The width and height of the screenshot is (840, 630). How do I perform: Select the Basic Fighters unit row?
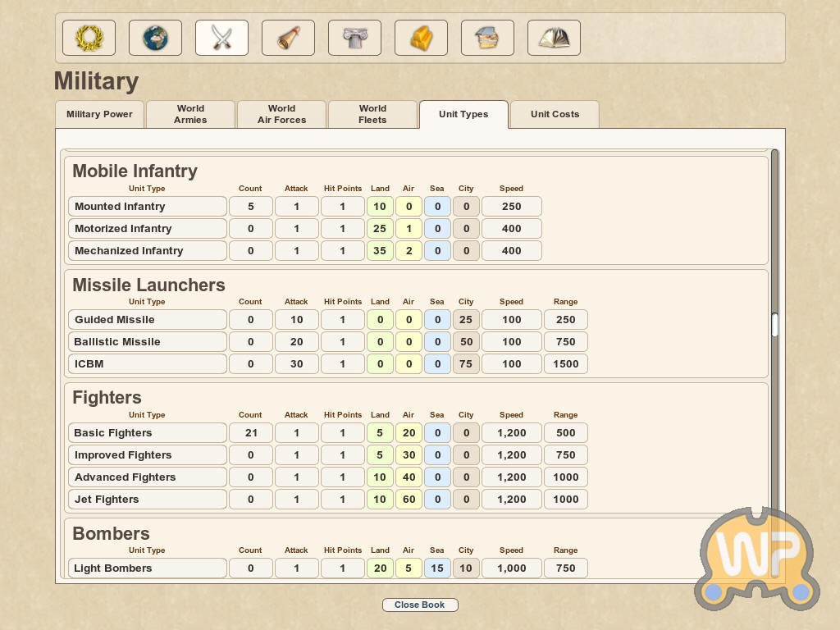(148, 433)
